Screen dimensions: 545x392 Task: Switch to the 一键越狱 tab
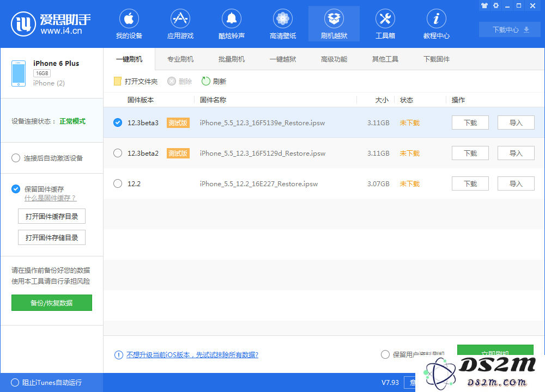pos(282,59)
